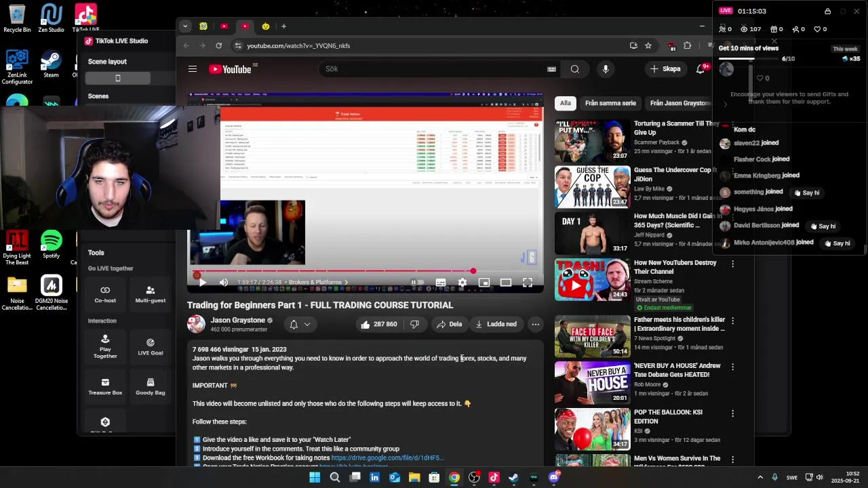Screen dimensions: 868x488
Task: Open How Much Muscle Did I Gain video title
Action: click(x=678, y=221)
